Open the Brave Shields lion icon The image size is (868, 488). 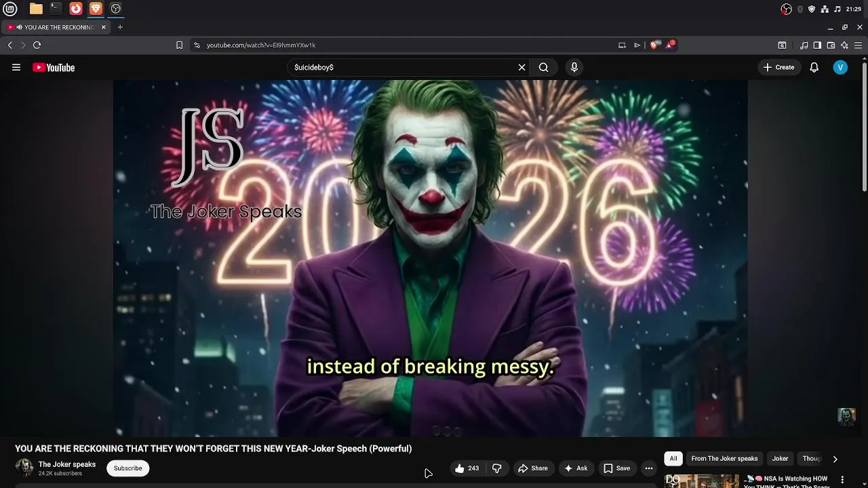coord(654,45)
